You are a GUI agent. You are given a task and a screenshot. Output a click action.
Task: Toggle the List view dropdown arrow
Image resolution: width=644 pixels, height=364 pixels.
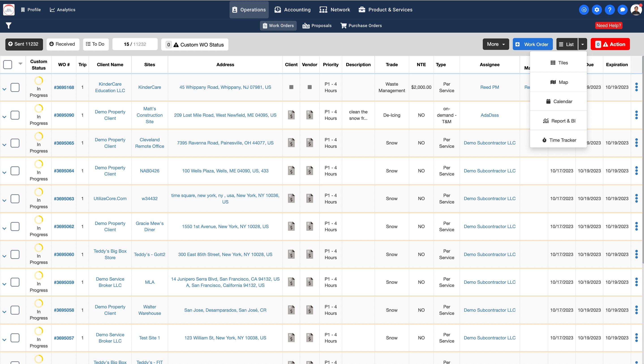[x=582, y=44]
